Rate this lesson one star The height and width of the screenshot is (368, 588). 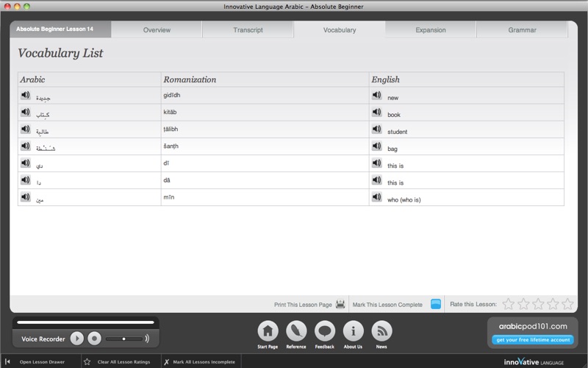[508, 304]
